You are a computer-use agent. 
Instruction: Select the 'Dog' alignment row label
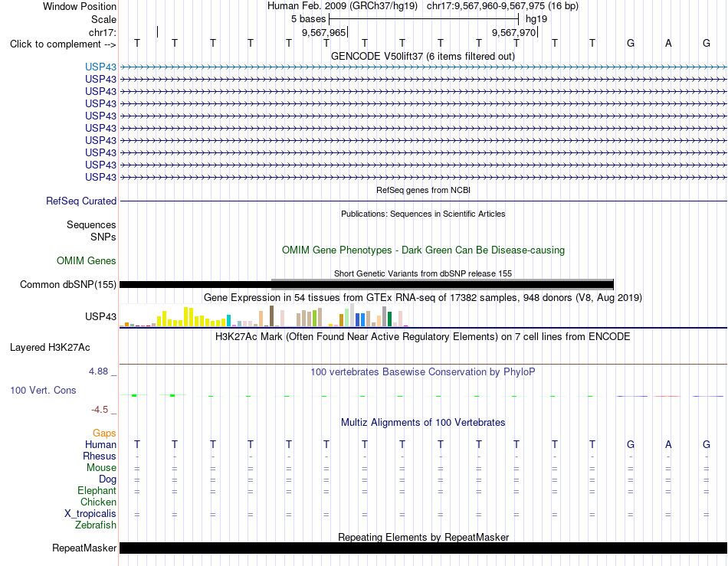point(107,479)
